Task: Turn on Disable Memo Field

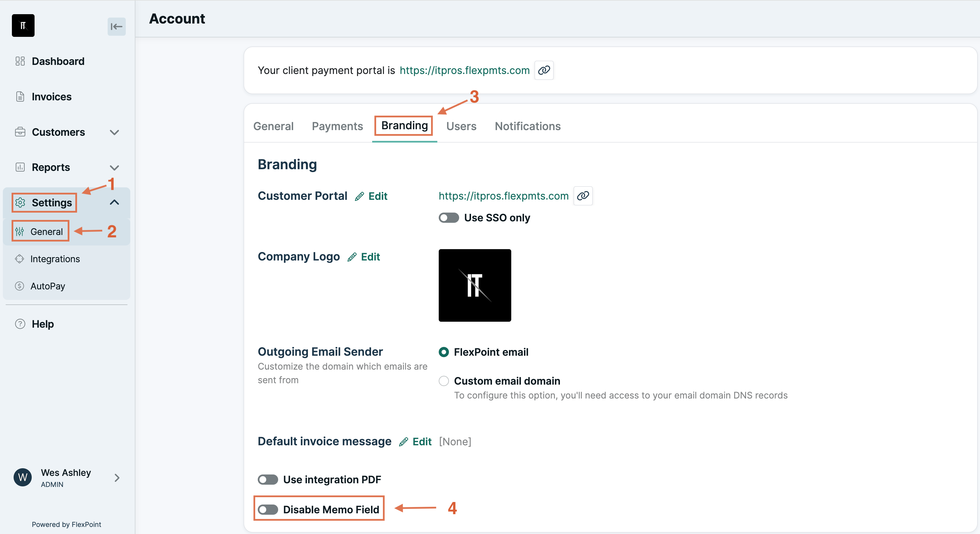Action: [268, 510]
